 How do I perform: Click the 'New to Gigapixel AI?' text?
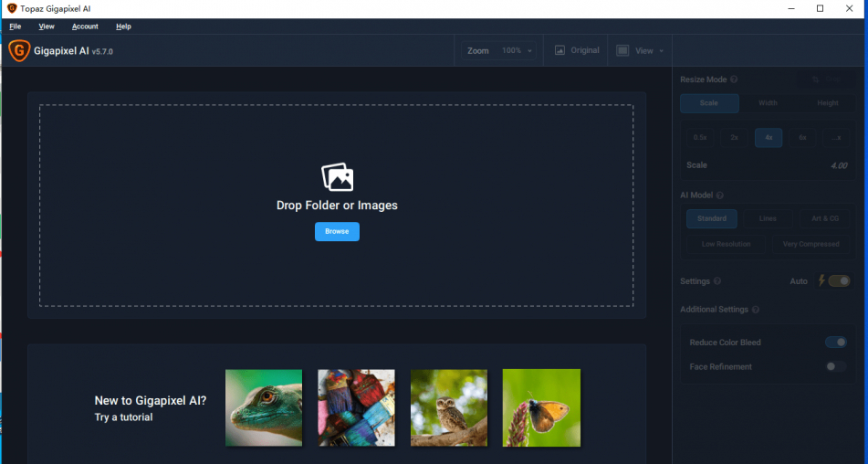151,401
